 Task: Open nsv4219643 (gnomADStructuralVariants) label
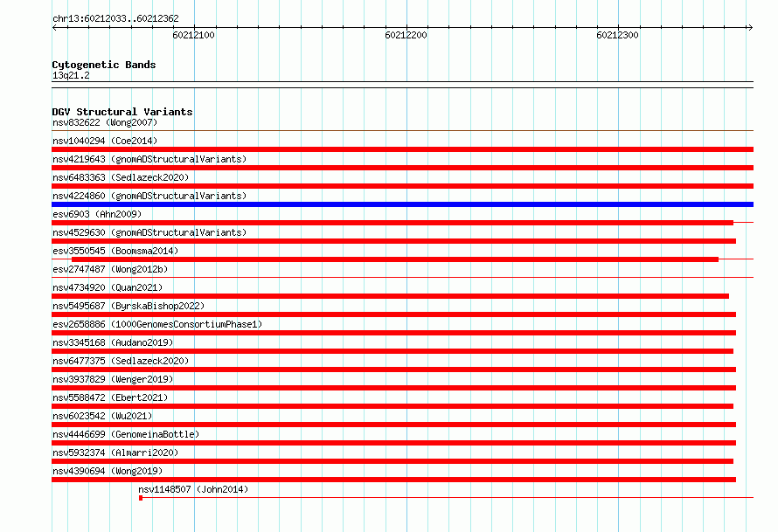[149, 159]
